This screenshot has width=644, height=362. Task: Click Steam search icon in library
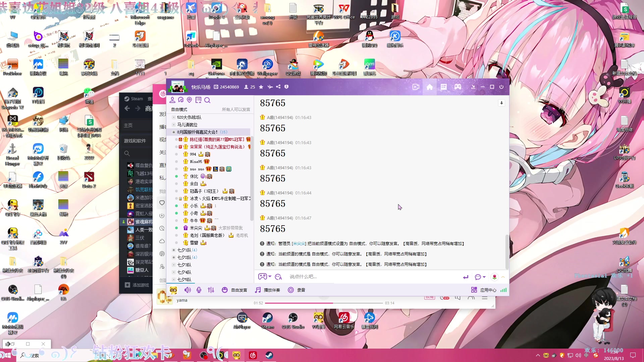click(x=127, y=154)
